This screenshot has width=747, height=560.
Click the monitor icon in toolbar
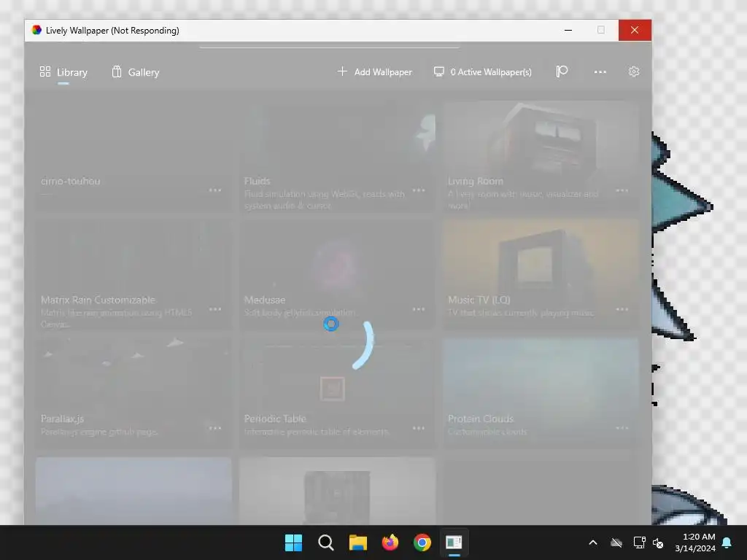coord(438,71)
